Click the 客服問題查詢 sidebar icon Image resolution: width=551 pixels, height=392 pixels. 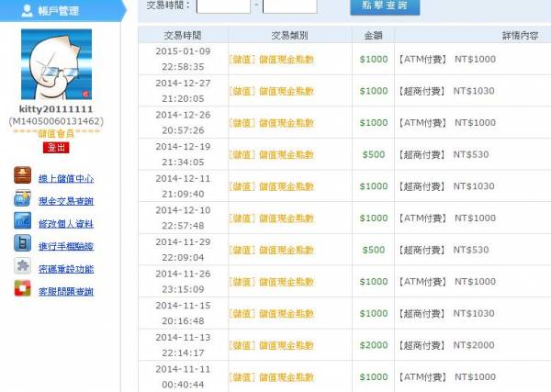pos(23,290)
